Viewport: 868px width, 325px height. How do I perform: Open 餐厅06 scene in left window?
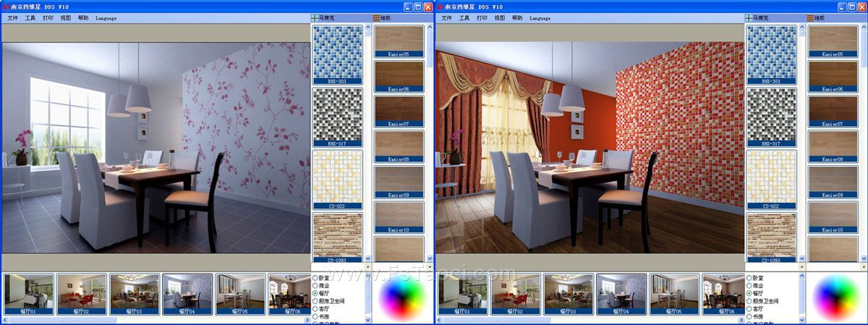289,294
